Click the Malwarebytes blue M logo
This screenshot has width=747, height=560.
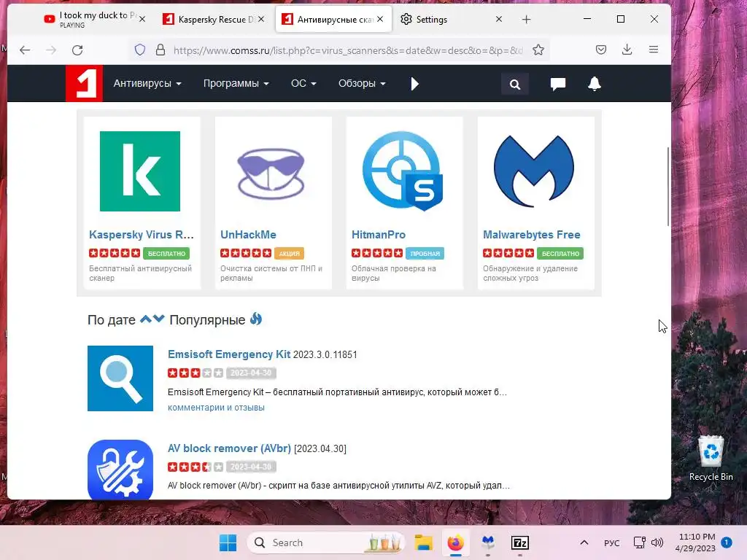[533, 171]
